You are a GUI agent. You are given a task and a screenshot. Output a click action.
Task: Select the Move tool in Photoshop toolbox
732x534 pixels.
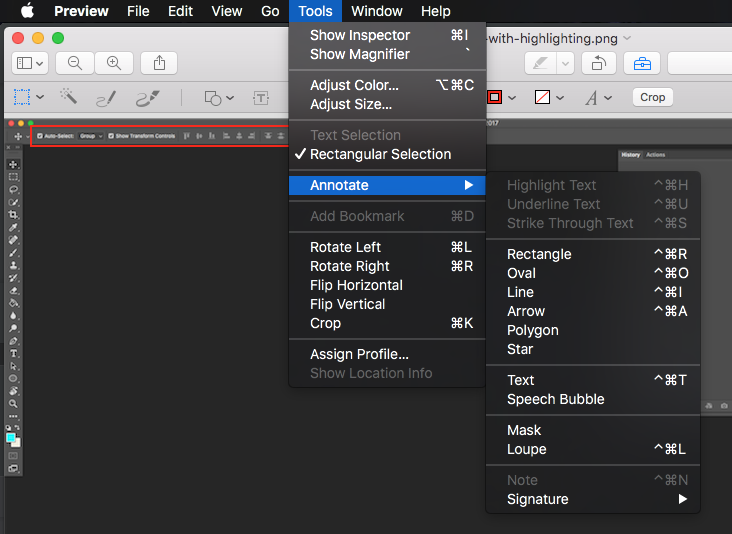click(x=13, y=164)
